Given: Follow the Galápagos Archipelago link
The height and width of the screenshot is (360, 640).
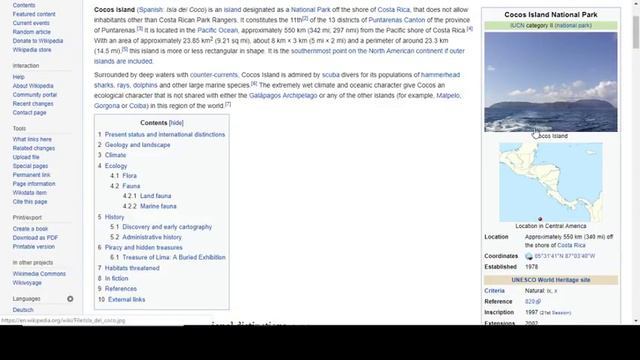Looking at the screenshot, I should (283, 96).
